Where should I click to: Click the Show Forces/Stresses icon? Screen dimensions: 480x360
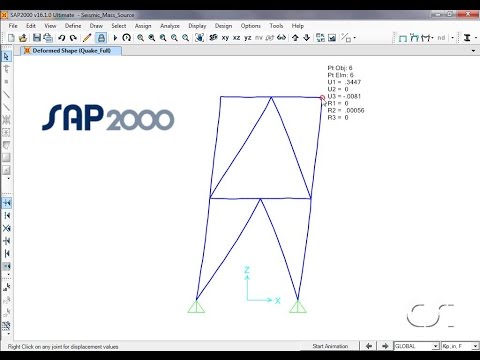tap(427, 38)
